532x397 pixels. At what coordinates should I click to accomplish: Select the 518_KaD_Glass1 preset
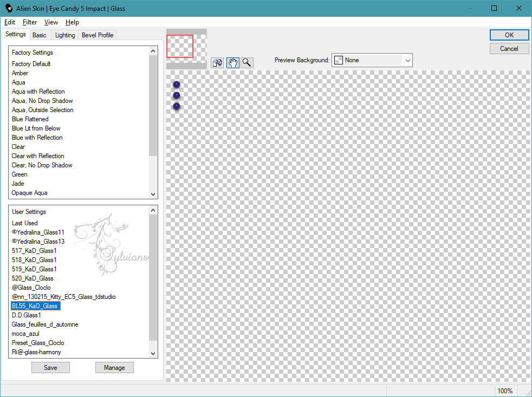[x=34, y=260]
